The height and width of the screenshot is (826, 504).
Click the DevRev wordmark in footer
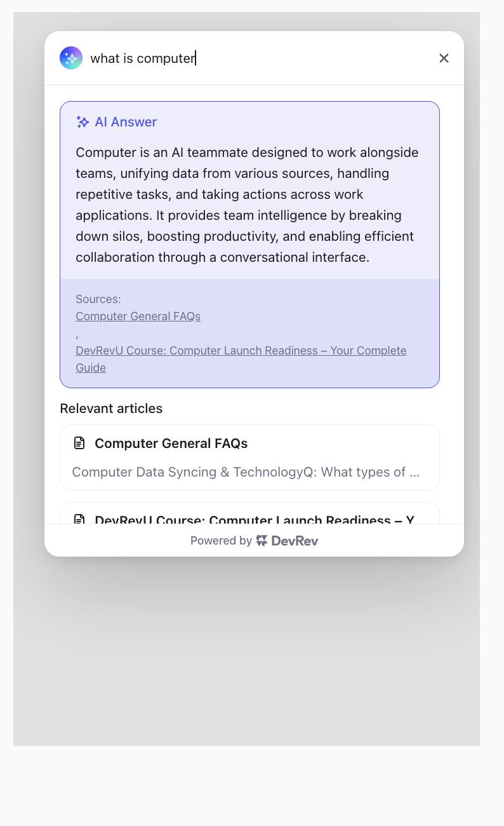(295, 541)
